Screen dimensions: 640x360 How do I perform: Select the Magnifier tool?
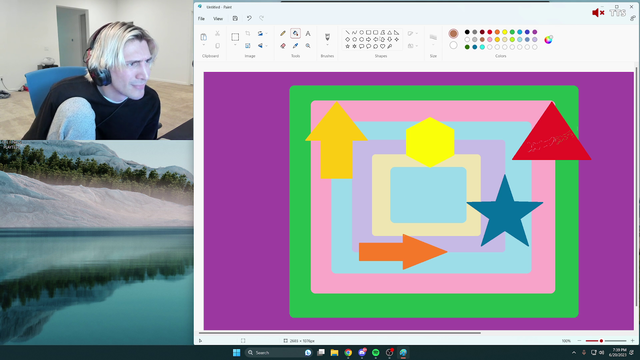(308, 46)
